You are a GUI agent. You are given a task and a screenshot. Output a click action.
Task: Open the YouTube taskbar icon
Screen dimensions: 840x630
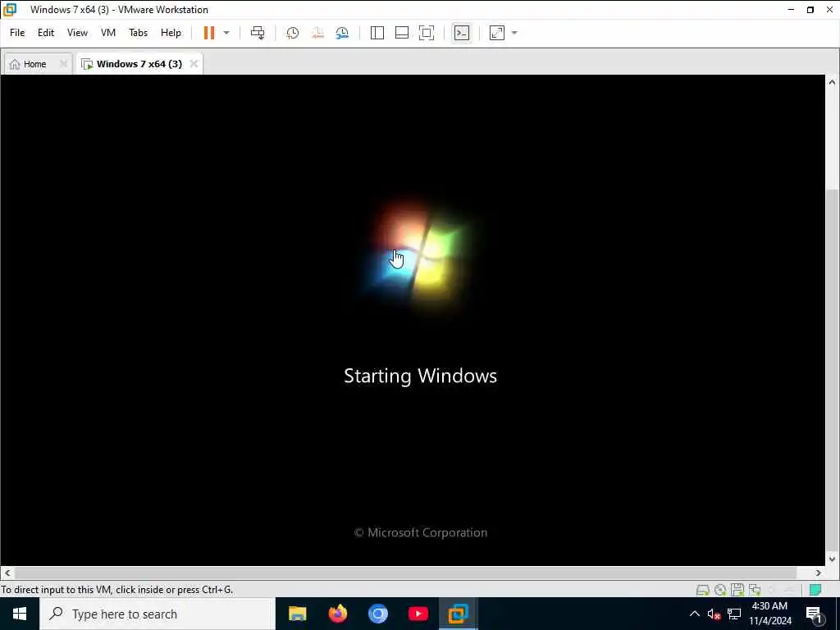tap(418, 614)
